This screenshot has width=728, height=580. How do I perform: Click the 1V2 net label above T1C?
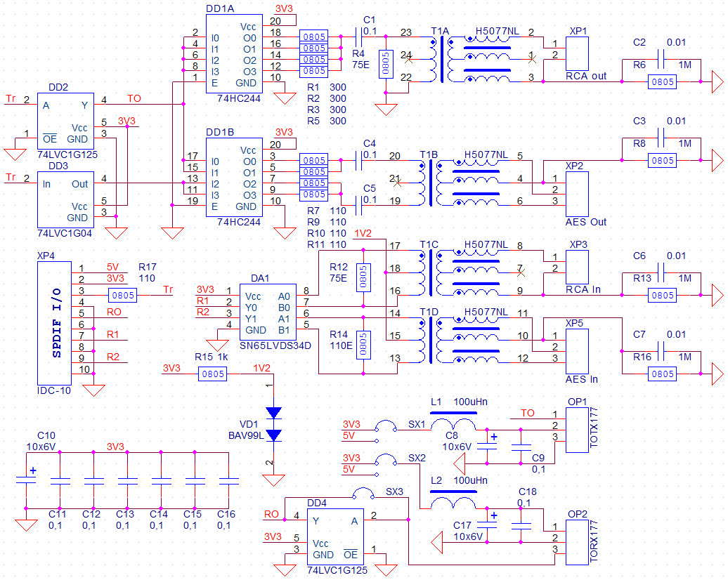pyautogui.click(x=363, y=233)
